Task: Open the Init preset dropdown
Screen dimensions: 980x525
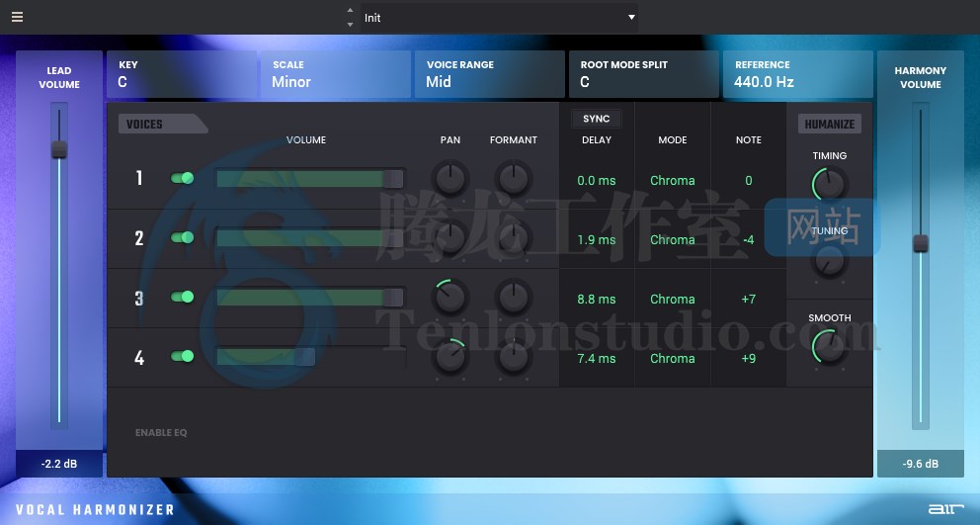Action: coord(499,18)
